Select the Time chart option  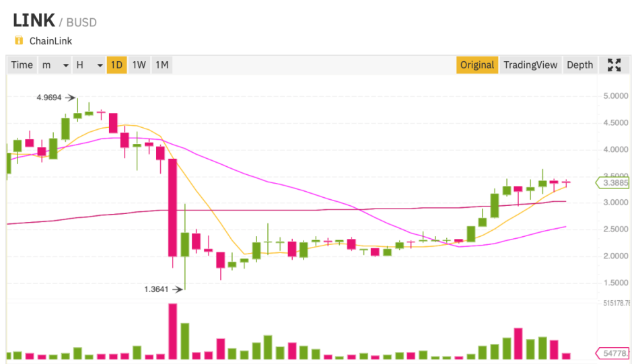coord(22,65)
